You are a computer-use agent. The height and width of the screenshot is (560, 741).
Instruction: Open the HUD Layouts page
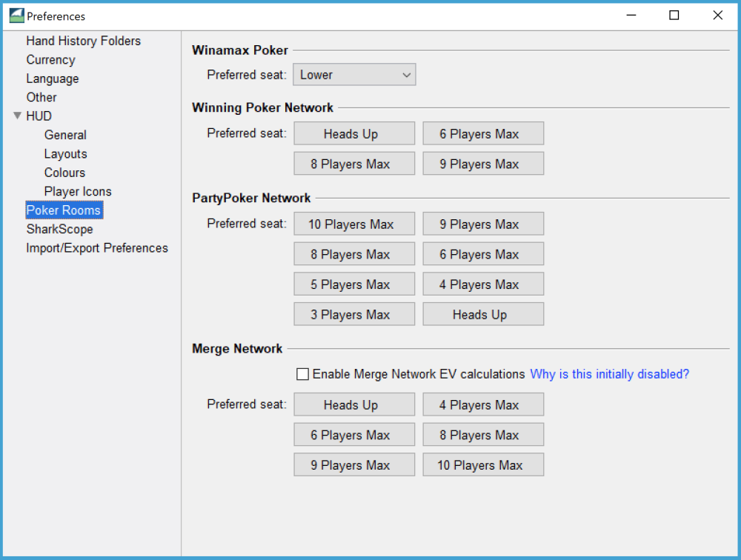tap(65, 154)
